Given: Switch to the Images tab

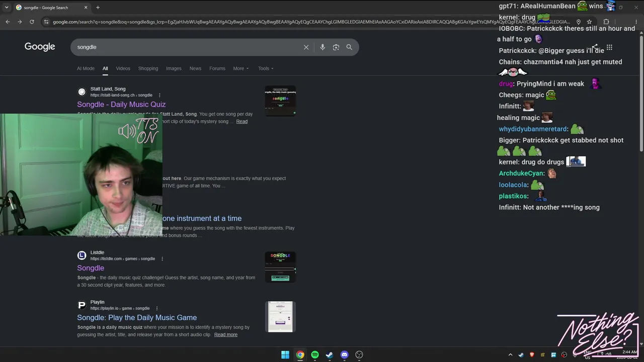Looking at the screenshot, I should click(x=174, y=68).
